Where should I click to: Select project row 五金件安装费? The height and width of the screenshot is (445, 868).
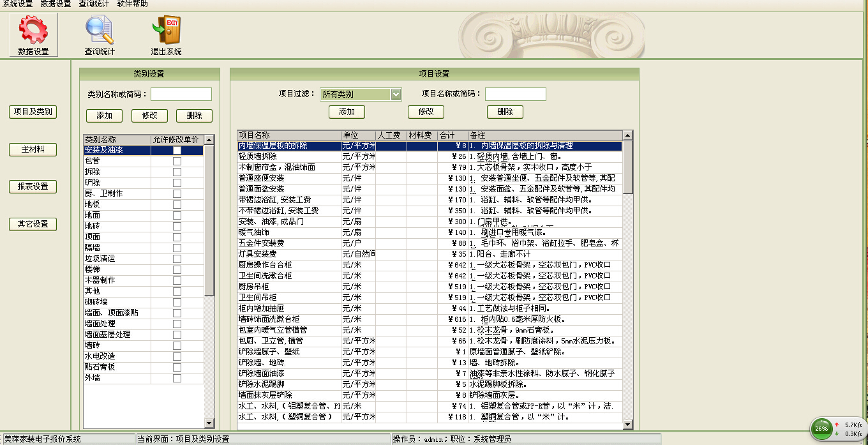(430, 244)
